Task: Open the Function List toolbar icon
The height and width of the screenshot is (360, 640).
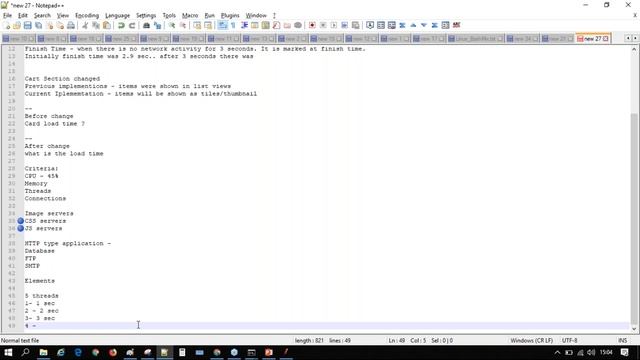Action: click(x=276, y=25)
